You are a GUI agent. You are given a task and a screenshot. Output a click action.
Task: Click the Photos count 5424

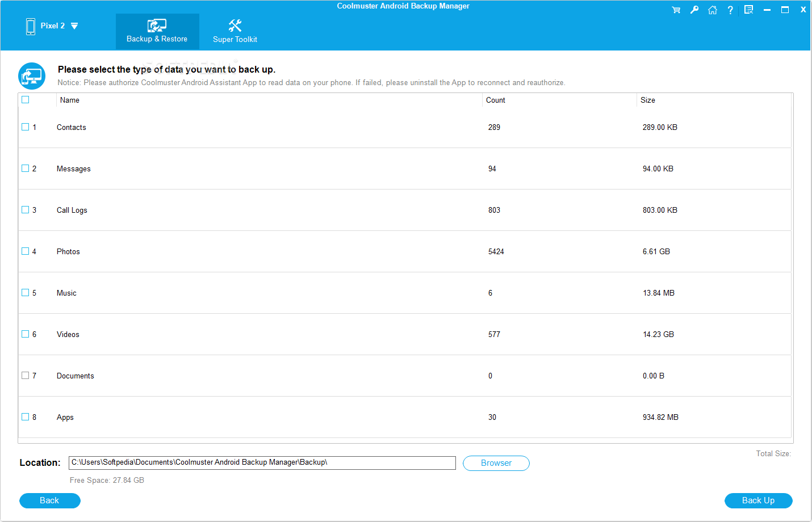(x=496, y=252)
